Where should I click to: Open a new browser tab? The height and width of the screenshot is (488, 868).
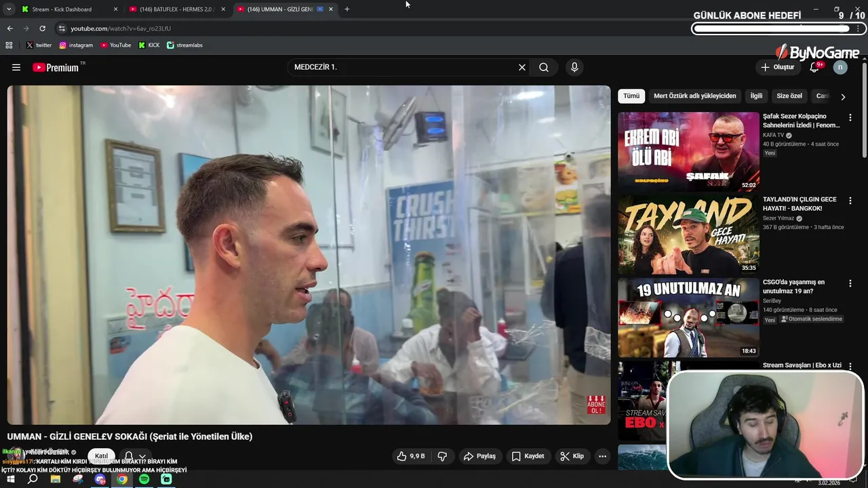point(347,9)
